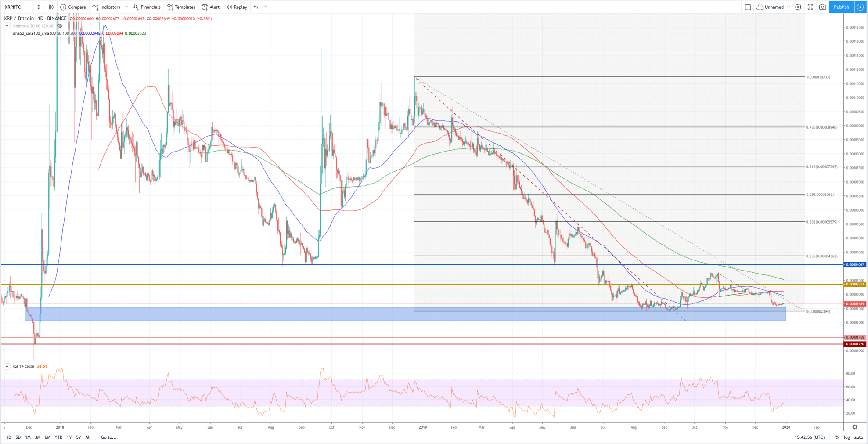Select the 1Y date range
The height and width of the screenshot is (444, 868).
coord(69,437)
